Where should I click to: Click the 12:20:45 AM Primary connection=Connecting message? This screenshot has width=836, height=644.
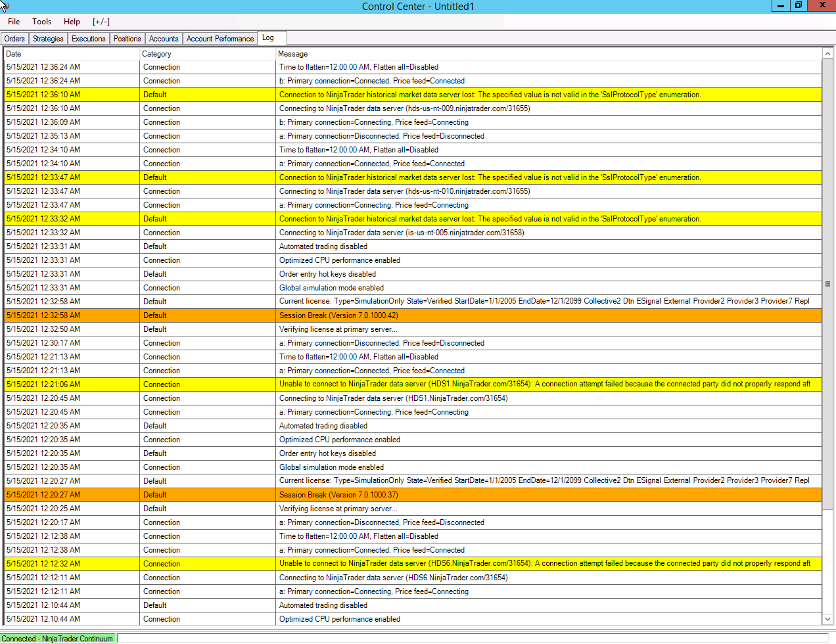tap(374, 412)
